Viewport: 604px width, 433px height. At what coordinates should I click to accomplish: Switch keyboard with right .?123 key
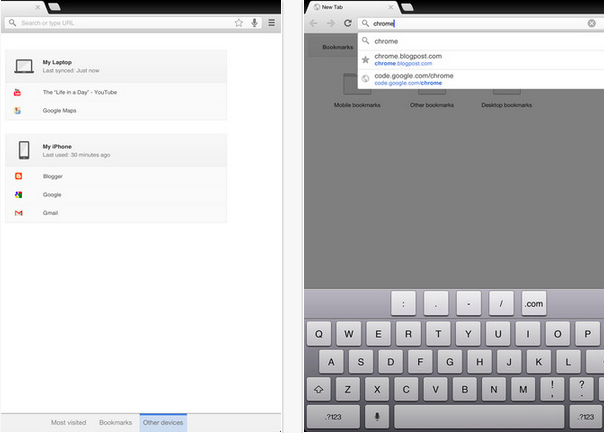[586, 417]
